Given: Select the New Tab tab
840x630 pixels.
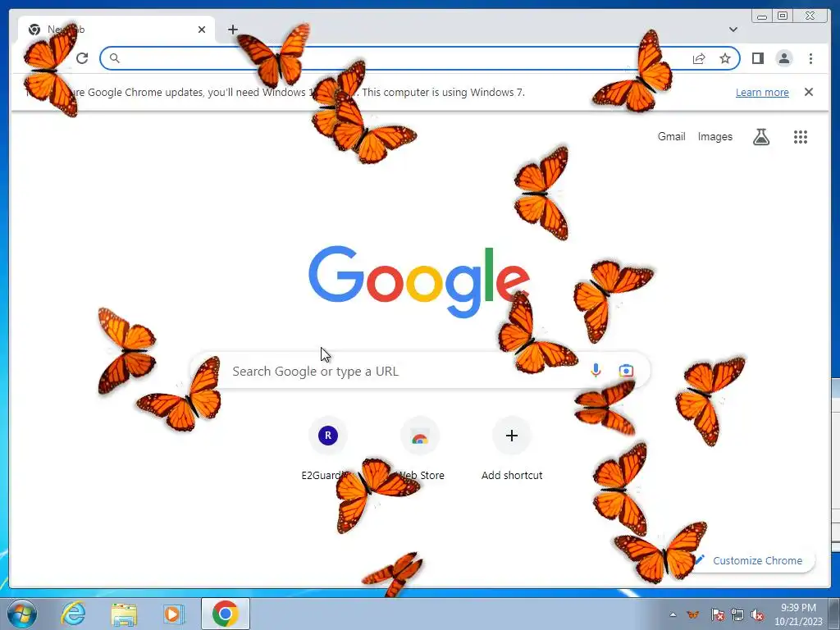Looking at the screenshot, I should [115, 30].
